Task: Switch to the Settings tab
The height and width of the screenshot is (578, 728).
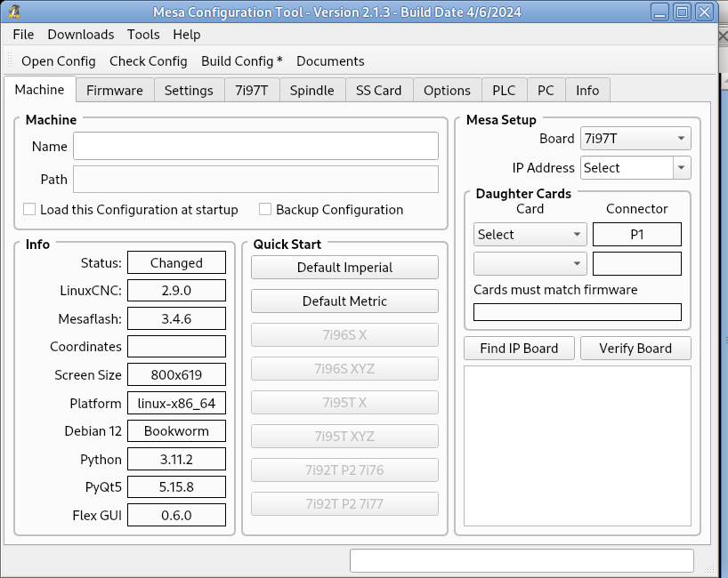Action: click(189, 91)
